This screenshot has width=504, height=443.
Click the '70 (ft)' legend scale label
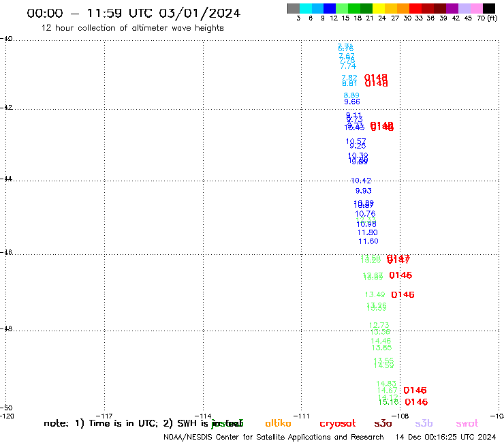tap(487, 18)
